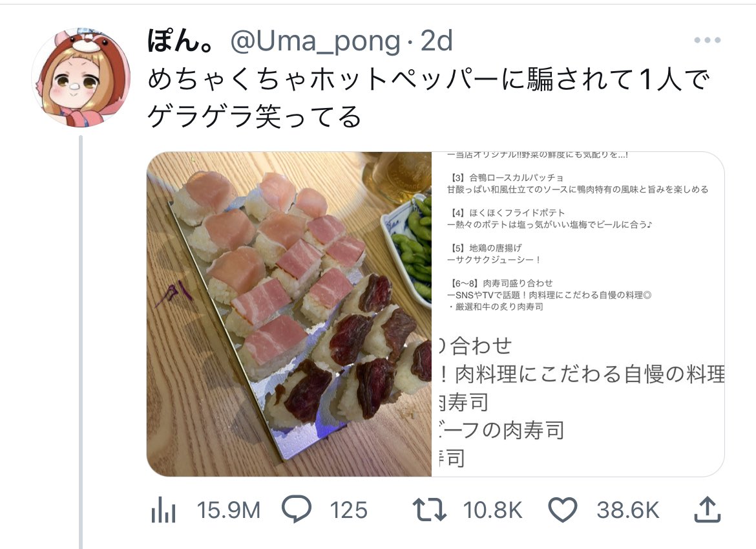Image resolution: width=756 pixels, height=549 pixels.
Task: Open the menu text screenshot image
Action: (578, 314)
